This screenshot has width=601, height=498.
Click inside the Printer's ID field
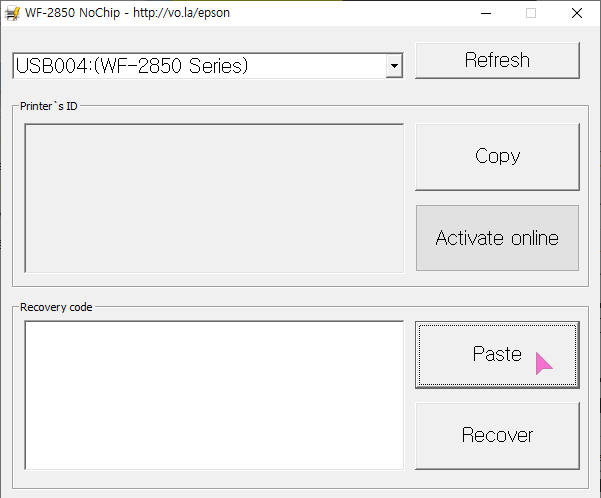[x=214, y=198]
